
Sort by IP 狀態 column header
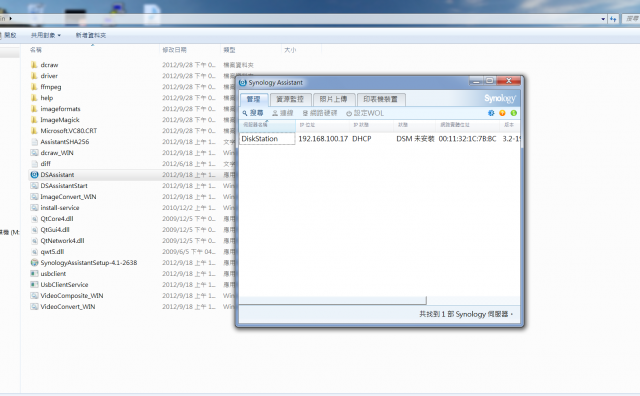pos(372,125)
